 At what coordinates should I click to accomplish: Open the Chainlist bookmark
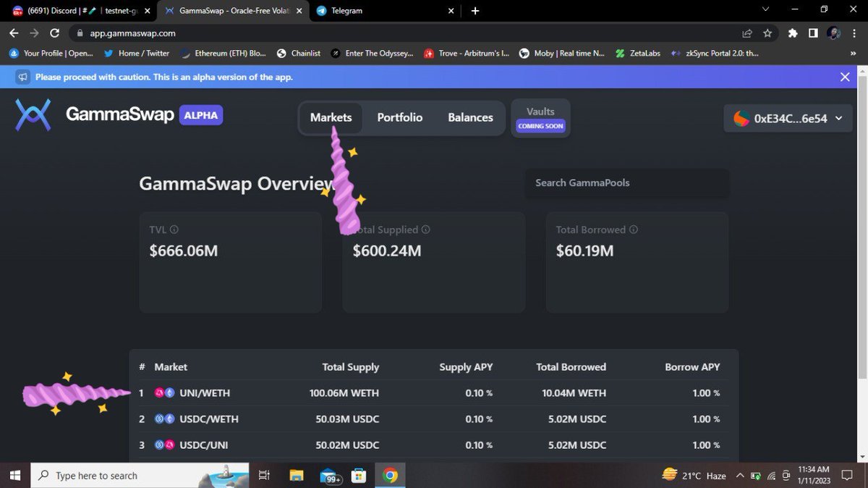pyautogui.click(x=298, y=53)
